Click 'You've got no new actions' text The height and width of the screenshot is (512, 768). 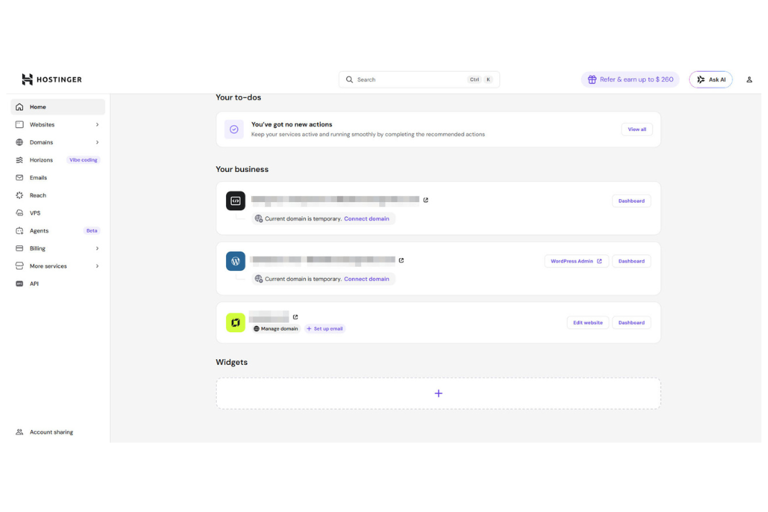[291, 124]
